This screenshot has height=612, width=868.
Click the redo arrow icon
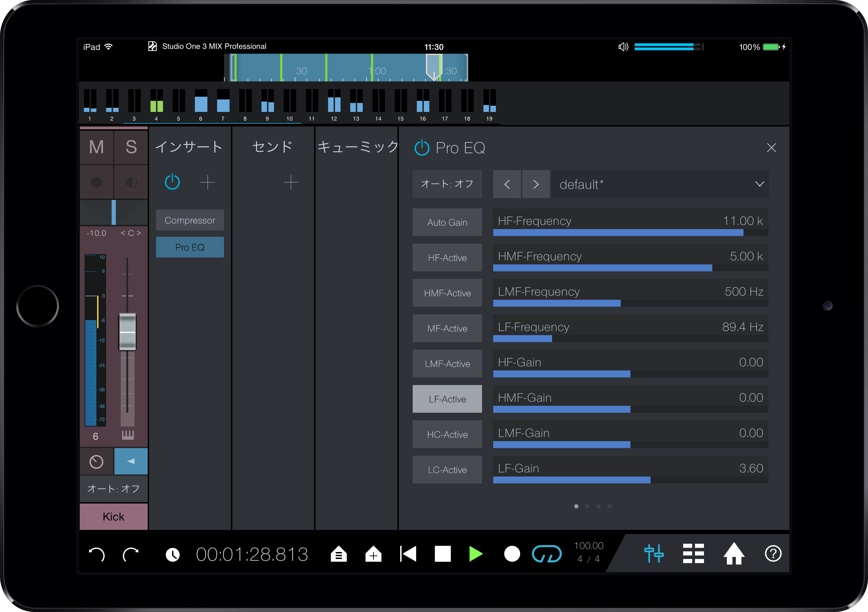[131, 554]
